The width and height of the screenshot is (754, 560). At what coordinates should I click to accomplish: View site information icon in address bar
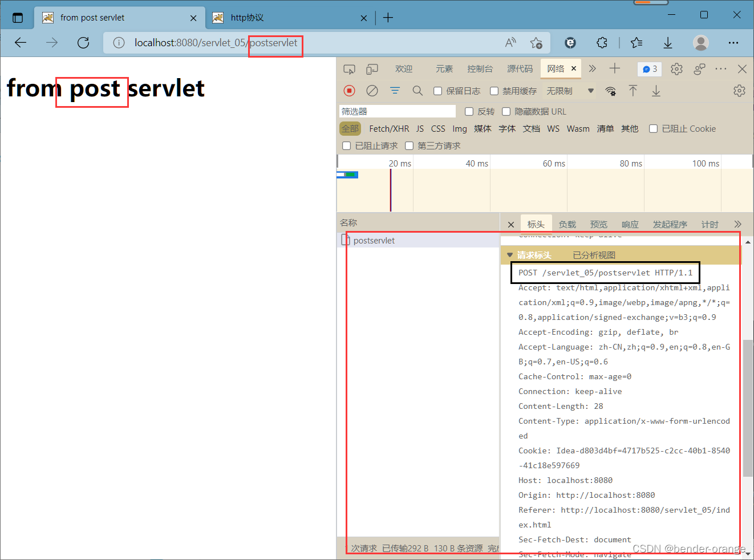click(x=119, y=43)
